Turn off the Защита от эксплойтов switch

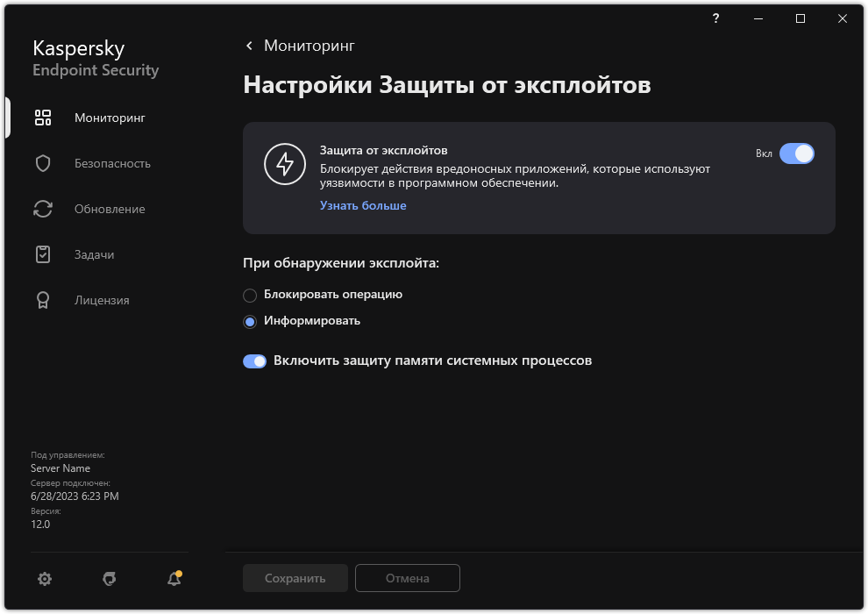pyautogui.click(x=796, y=153)
